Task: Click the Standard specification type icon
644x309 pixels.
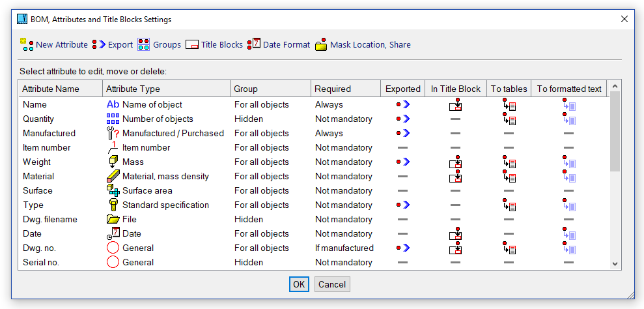Action: [113, 205]
